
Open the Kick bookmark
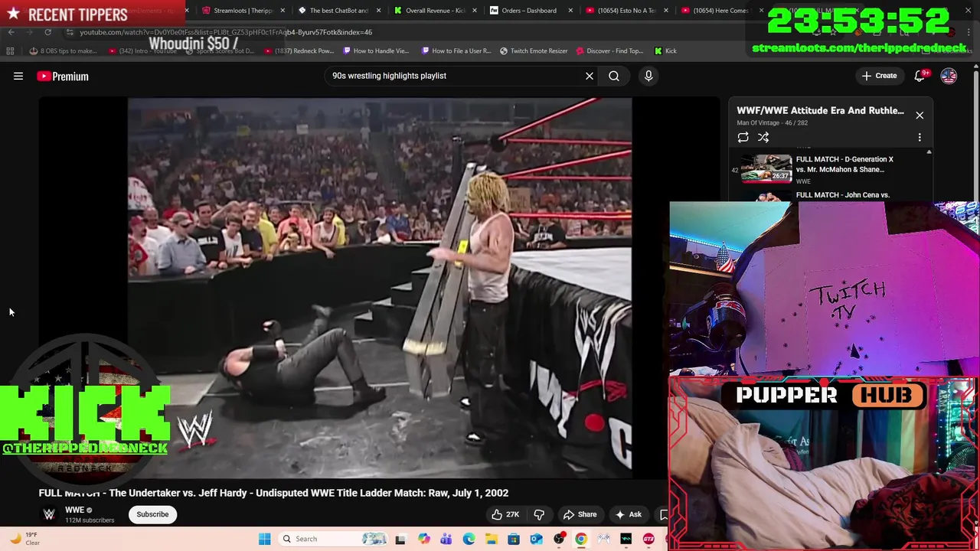pyautogui.click(x=665, y=51)
